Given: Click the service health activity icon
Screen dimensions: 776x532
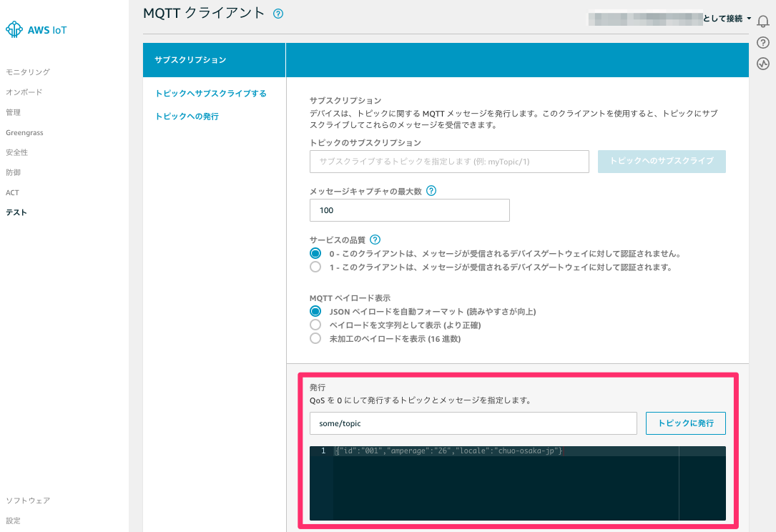Looking at the screenshot, I should 762,64.
